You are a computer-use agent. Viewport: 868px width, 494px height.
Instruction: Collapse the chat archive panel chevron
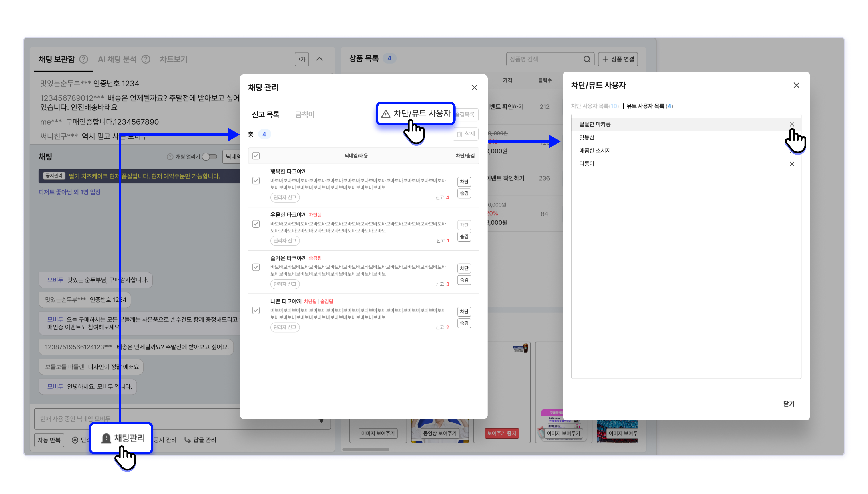pos(319,59)
